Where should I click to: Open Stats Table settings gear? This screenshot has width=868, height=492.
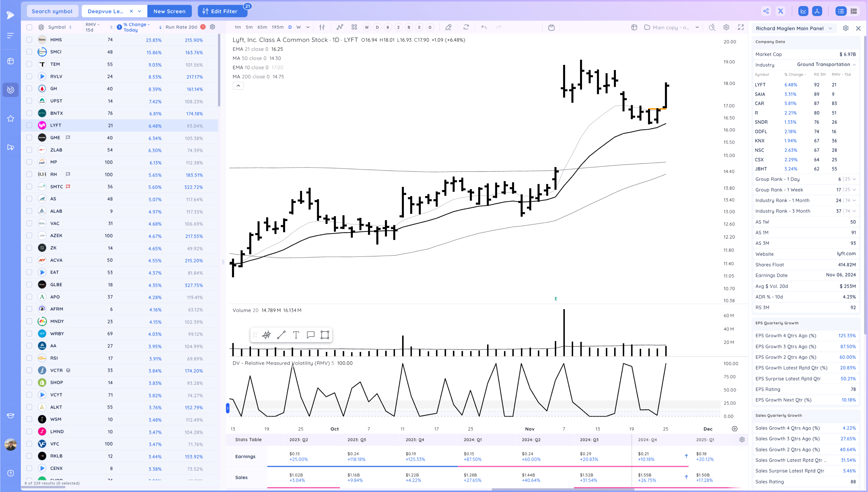pos(742,440)
